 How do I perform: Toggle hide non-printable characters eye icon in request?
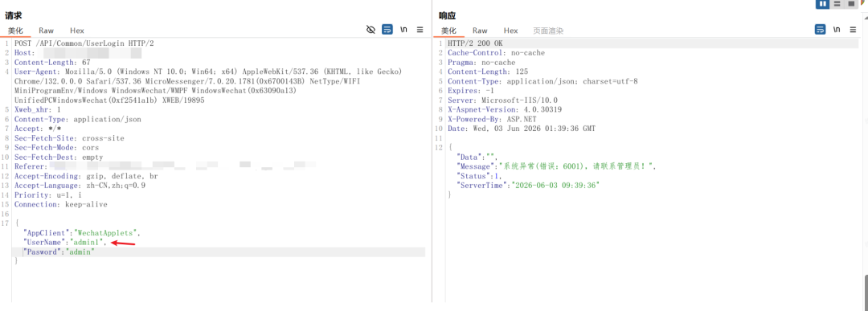pyautogui.click(x=371, y=29)
